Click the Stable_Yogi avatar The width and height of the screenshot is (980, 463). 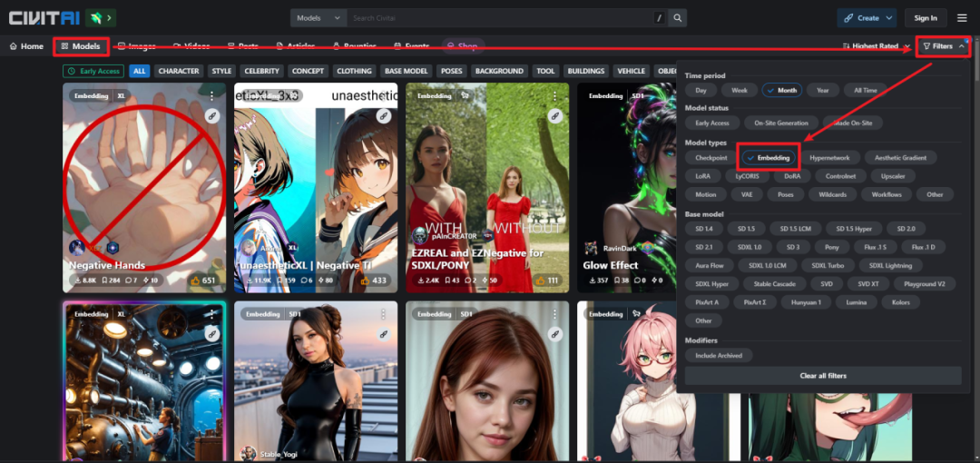(248, 453)
